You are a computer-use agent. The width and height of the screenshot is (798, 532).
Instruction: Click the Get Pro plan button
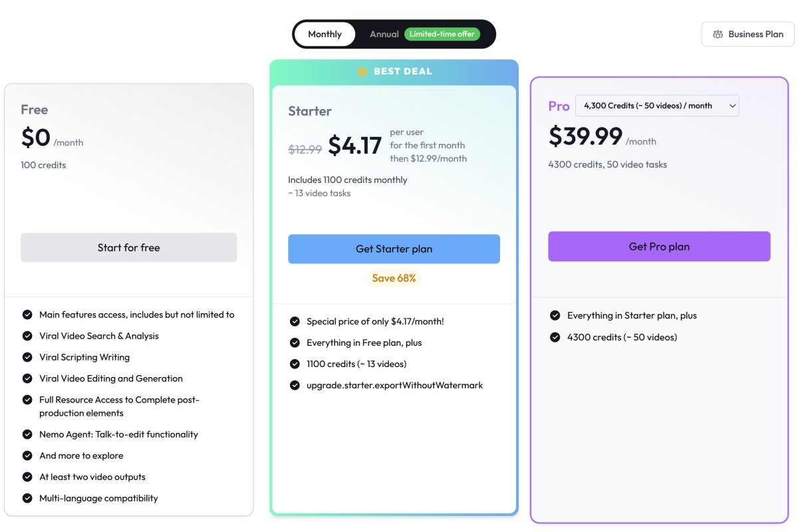pos(659,247)
